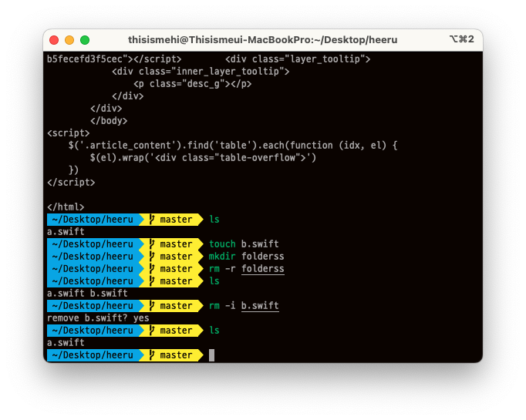The height and width of the screenshot is (420, 526).
Task: Click the final 'a.swift' output above last prompt
Action: coord(66,343)
